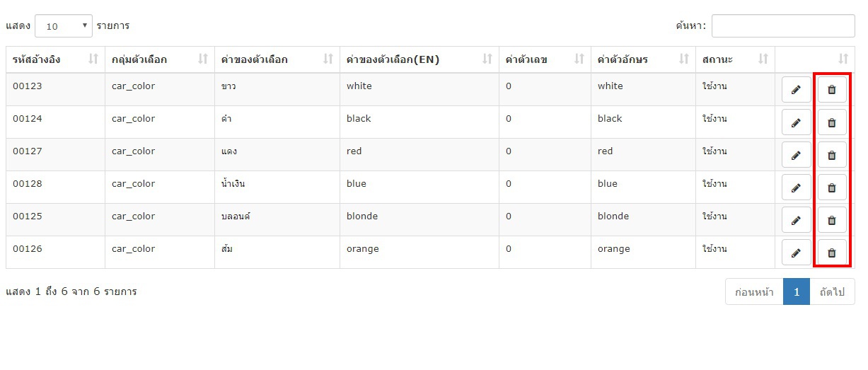Sort by ค่าของตัวเลือก(EN) column

coord(419,59)
